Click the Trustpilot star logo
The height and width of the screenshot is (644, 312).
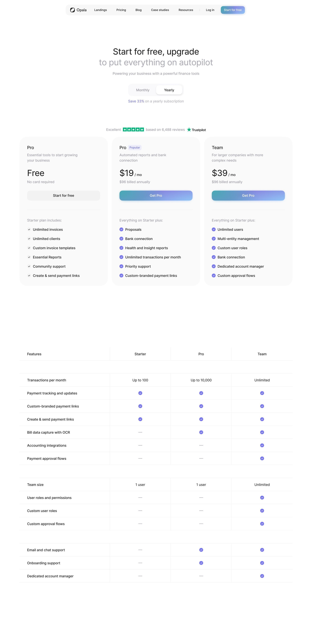click(189, 130)
